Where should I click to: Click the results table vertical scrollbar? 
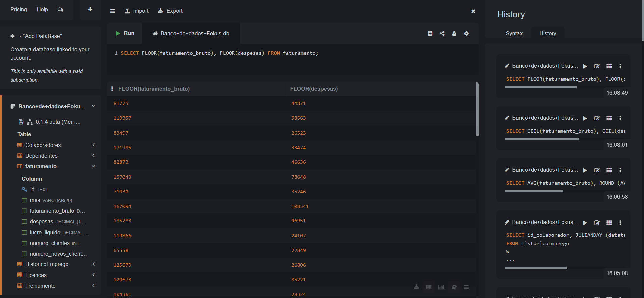tap(477, 109)
